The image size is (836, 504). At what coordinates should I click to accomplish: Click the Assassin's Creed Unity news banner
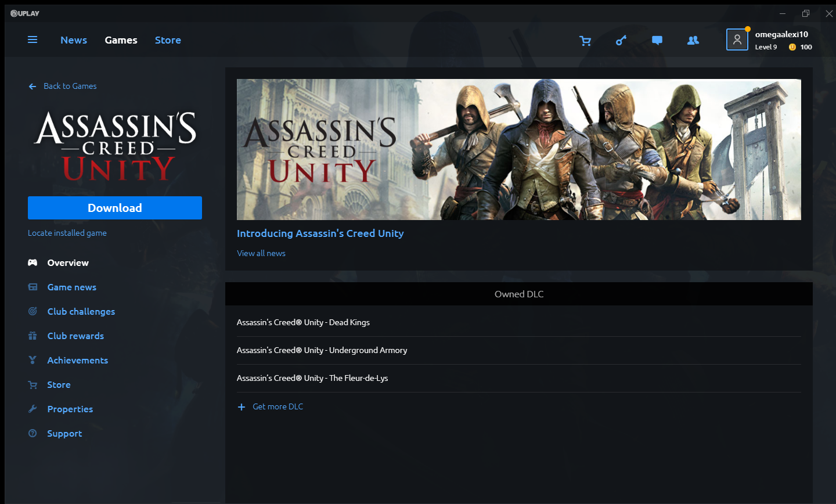pyautogui.click(x=519, y=150)
